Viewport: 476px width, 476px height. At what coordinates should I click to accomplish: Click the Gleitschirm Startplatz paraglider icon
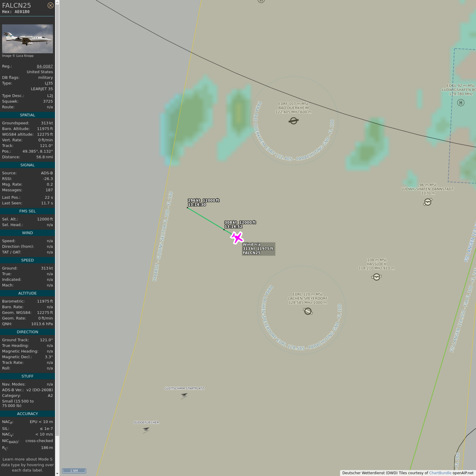tap(184, 395)
